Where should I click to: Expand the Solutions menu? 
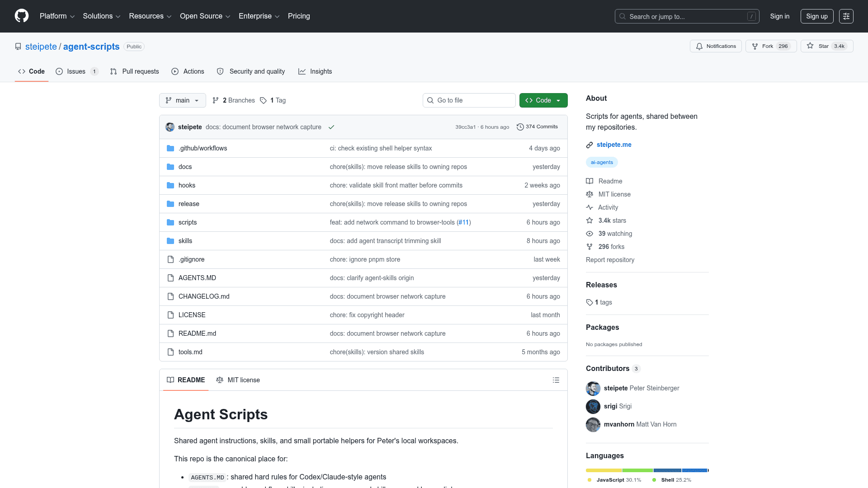[x=102, y=16]
